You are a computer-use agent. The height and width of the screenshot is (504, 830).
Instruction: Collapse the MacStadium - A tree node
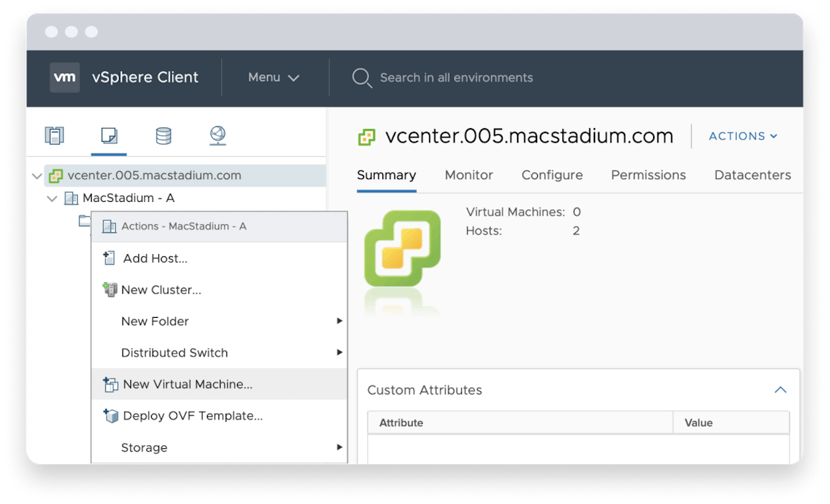pos(52,199)
